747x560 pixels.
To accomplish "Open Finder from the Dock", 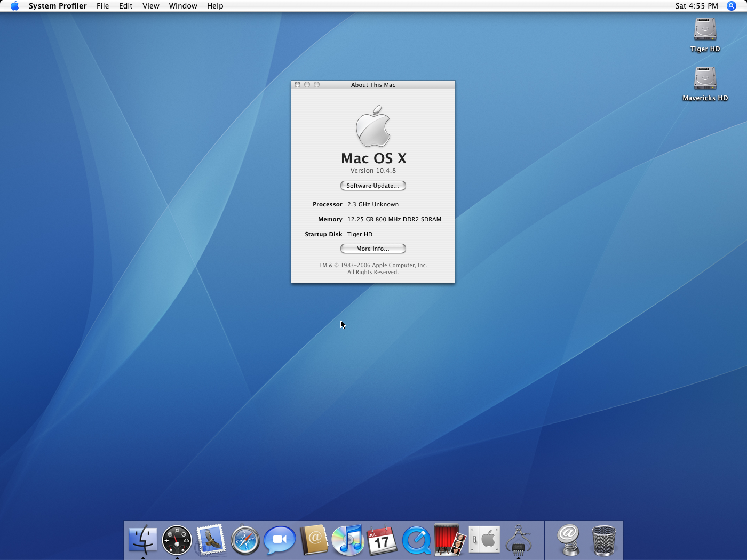I will (x=143, y=540).
